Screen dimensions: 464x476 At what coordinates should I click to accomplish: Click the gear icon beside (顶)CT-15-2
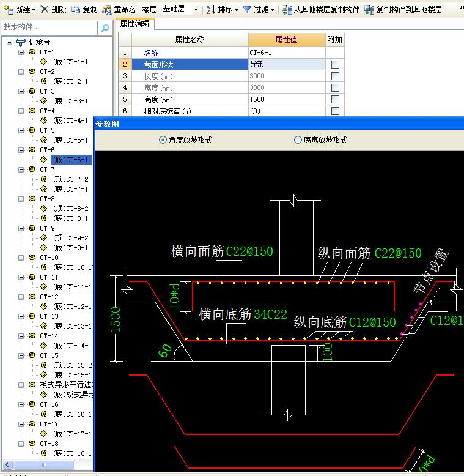point(43,365)
